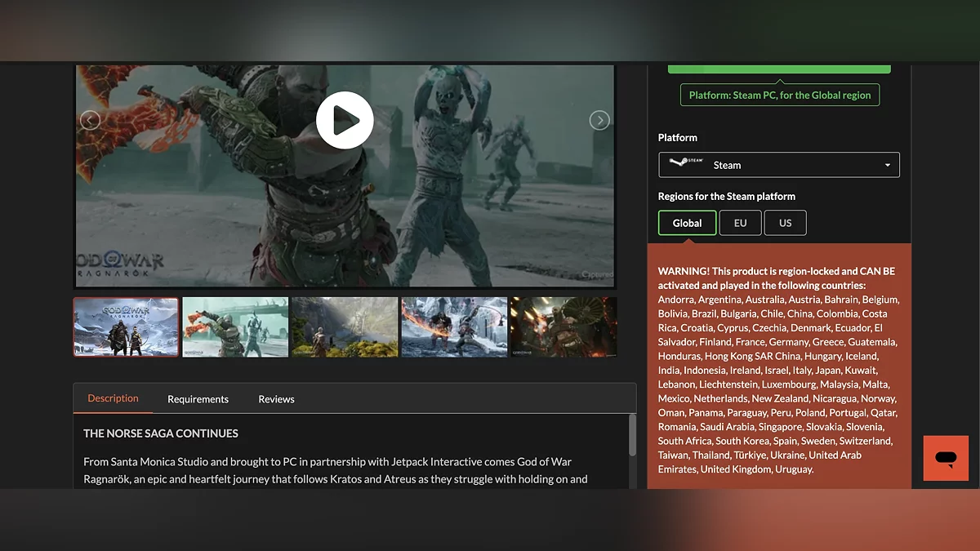This screenshot has height=551, width=980.
Task: Click the God of War logo watermark in video
Action: [x=121, y=264]
